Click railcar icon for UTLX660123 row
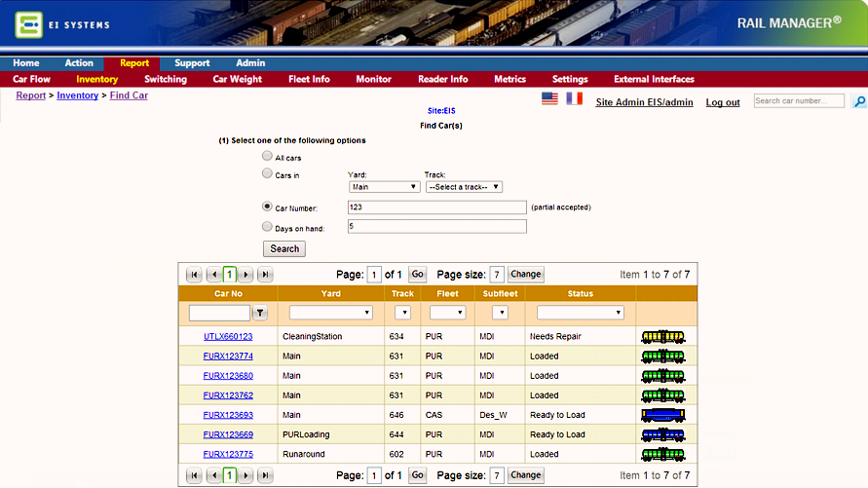 [662, 337]
